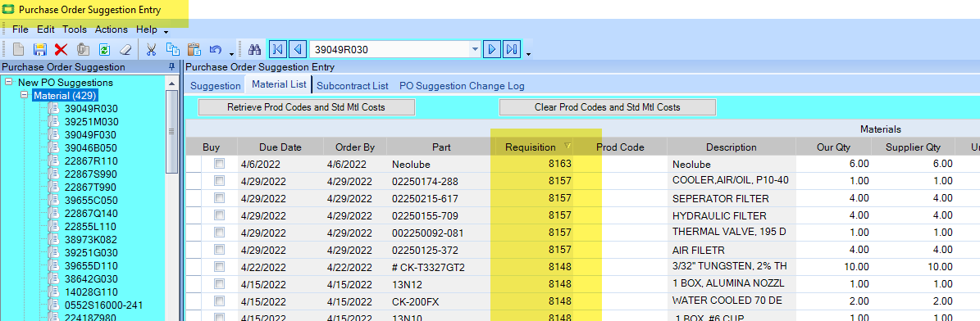Click the binoculars Search icon
The image size is (980, 321).
pyautogui.click(x=254, y=49)
